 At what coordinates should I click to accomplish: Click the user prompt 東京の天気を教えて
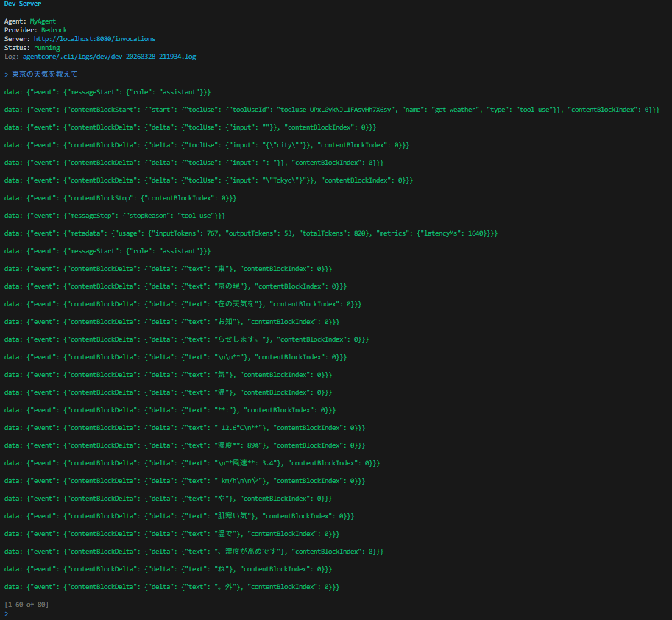pos(44,74)
